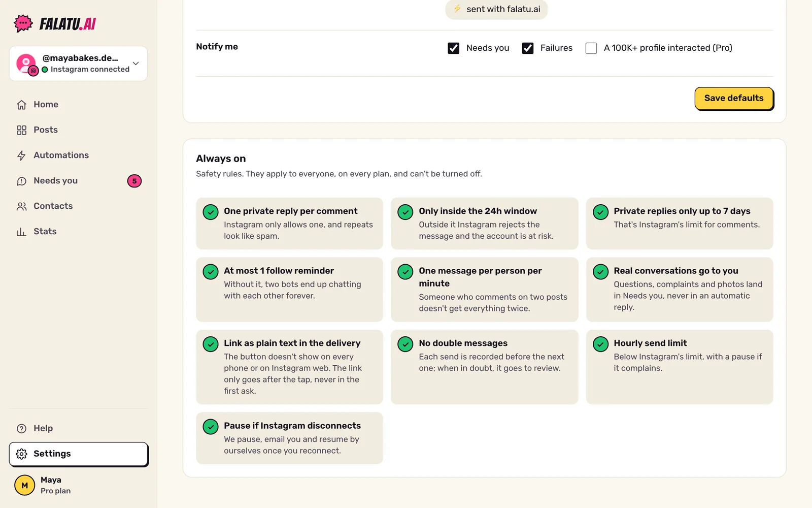Click green check on Pause if Instagram disconnects

(x=211, y=426)
